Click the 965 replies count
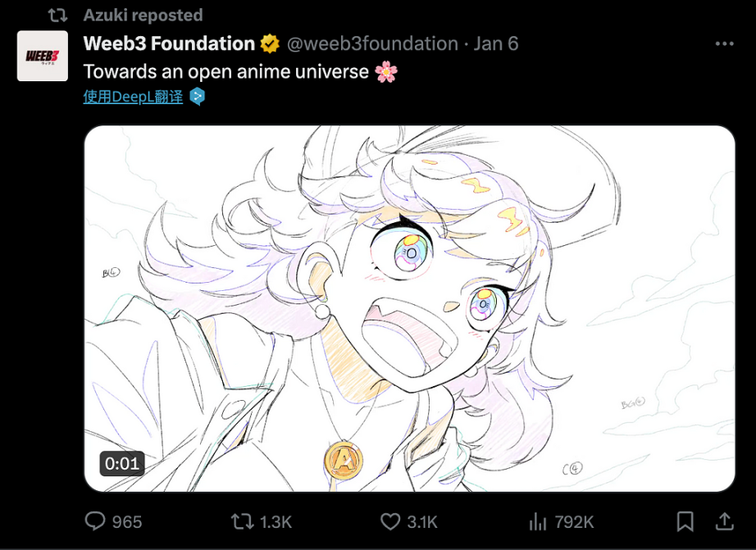The width and height of the screenshot is (756, 550). 127,522
